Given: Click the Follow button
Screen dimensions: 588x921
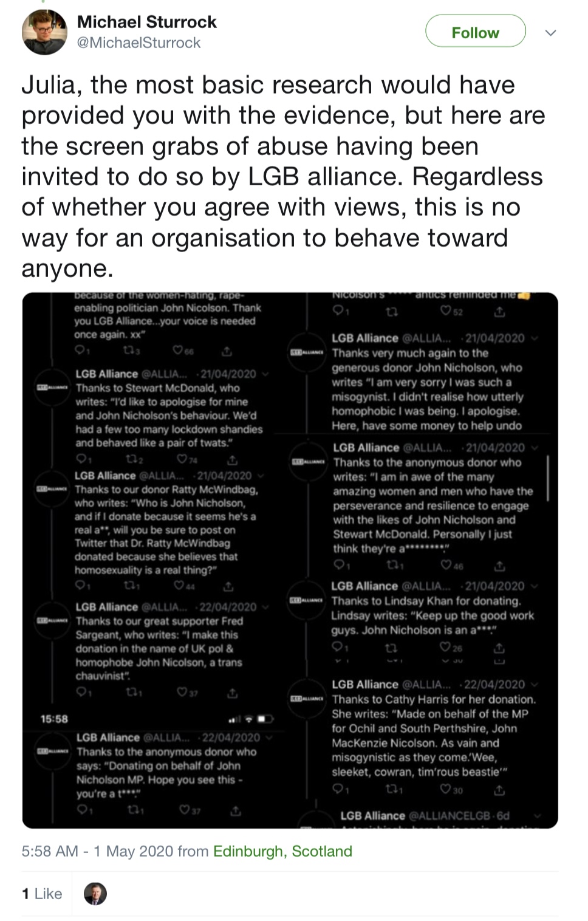Looking at the screenshot, I should (x=475, y=32).
